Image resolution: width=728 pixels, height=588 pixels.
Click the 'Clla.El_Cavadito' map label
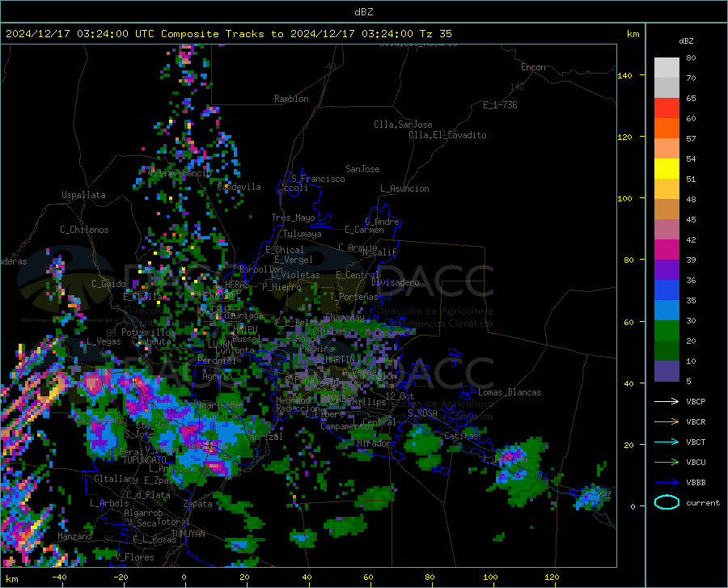[x=447, y=135]
